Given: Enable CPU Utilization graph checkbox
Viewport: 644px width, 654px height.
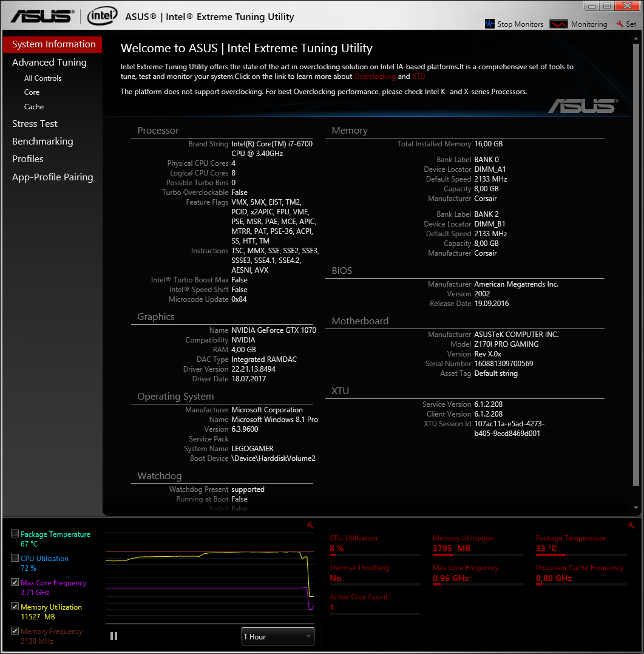Looking at the screenshot, I should tap(15, 557).
